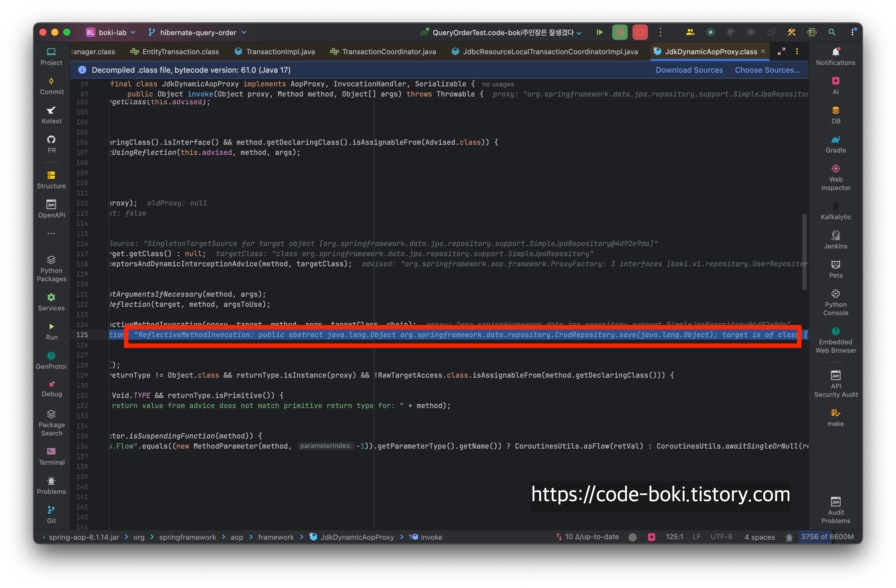Viewport: 896px width, 588px height.
Task: Open the Notifications bell panel
Action: [x=835, y=56]
